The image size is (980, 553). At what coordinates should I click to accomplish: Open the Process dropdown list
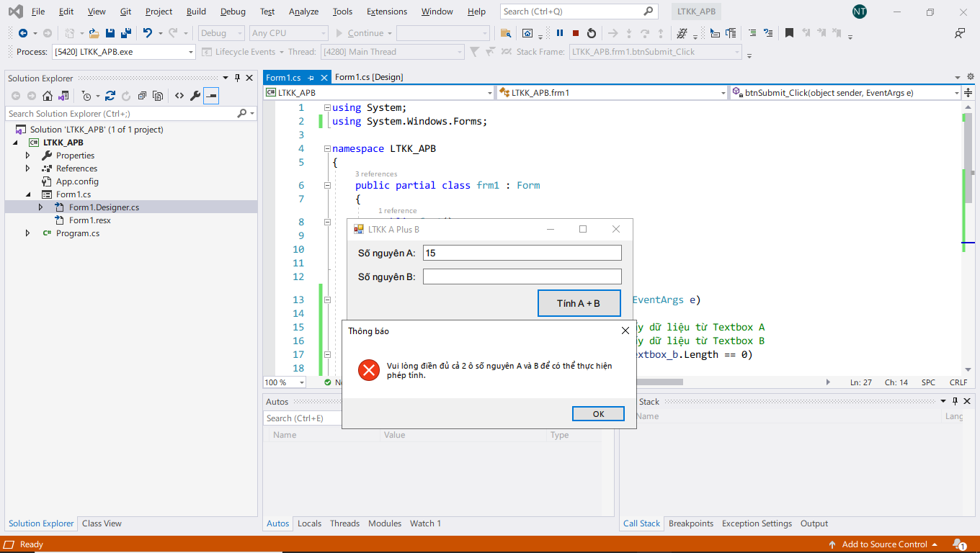[191, 52]
